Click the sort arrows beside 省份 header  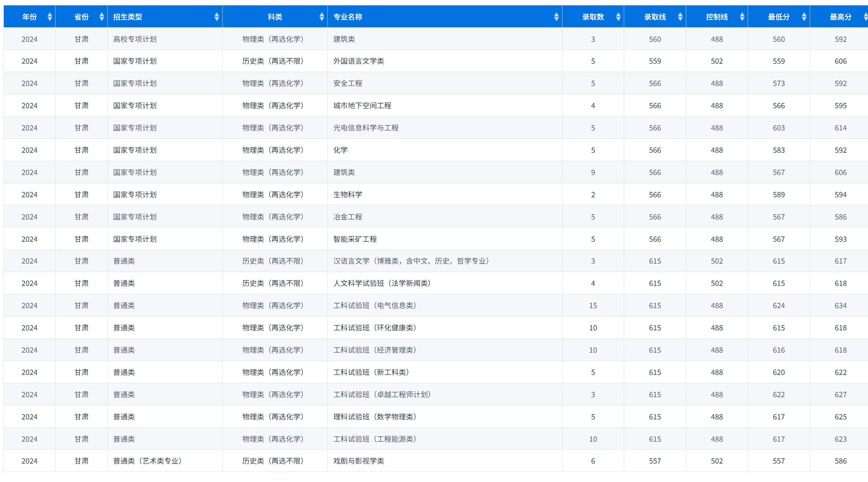point(102,17)
